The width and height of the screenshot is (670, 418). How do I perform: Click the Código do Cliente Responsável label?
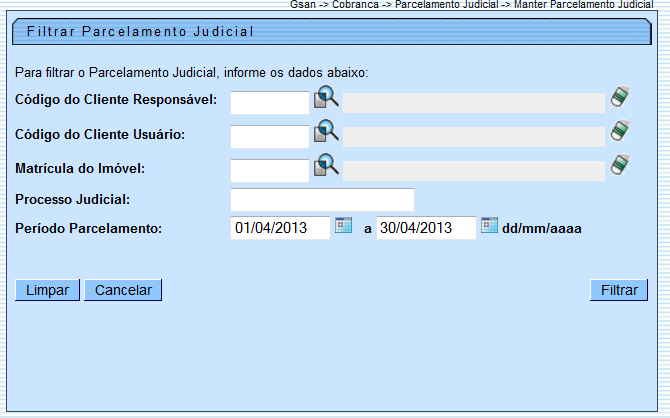point(116,100)
